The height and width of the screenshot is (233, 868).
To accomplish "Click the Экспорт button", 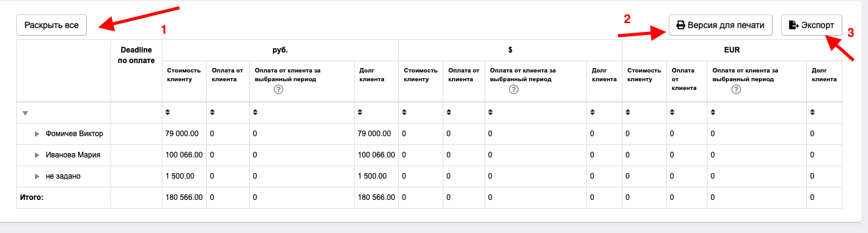I will point(811,25).
